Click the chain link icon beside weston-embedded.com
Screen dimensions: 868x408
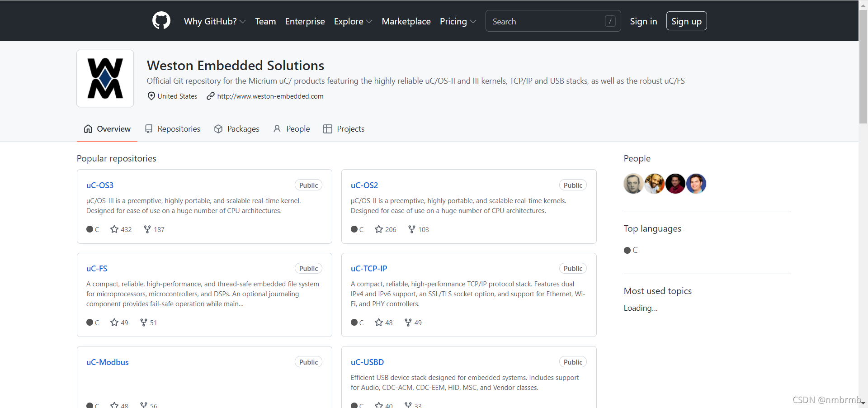(x=211, y=96)
